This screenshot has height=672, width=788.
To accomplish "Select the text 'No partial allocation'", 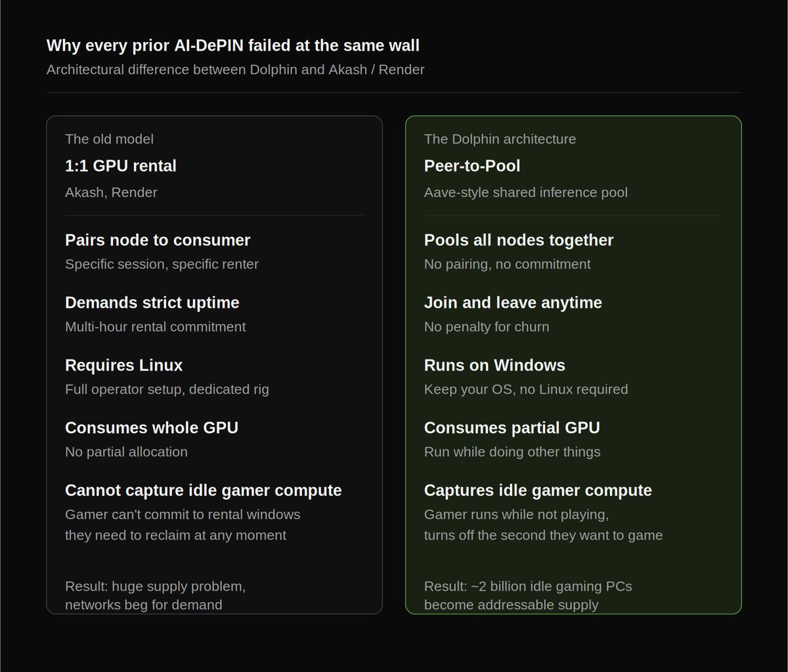I will coord(126,451).
